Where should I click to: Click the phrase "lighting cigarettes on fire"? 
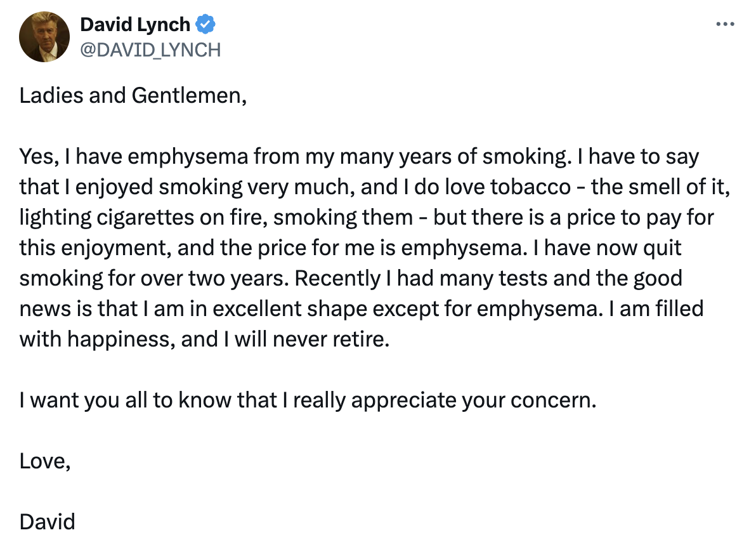pos(143,217)
